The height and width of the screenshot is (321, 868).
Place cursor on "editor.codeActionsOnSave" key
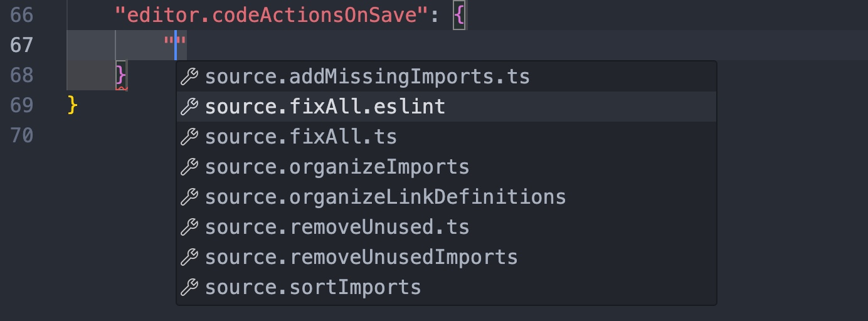(266, 15)
